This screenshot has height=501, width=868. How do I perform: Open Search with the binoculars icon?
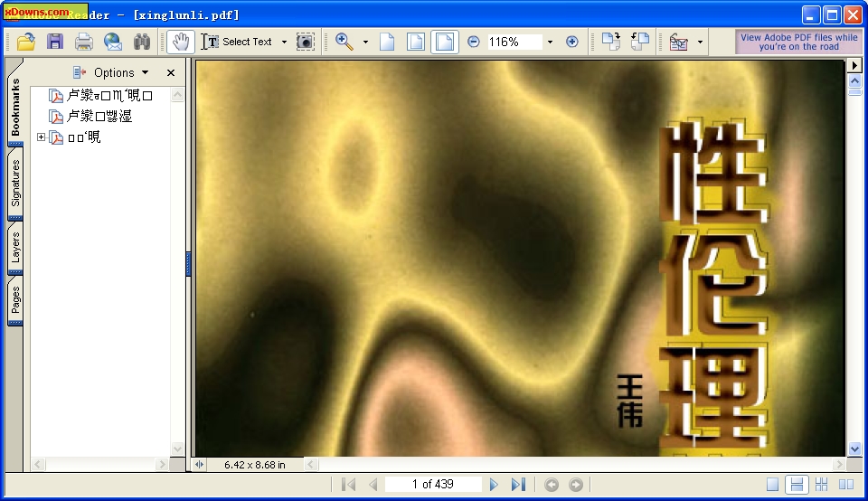142,42
